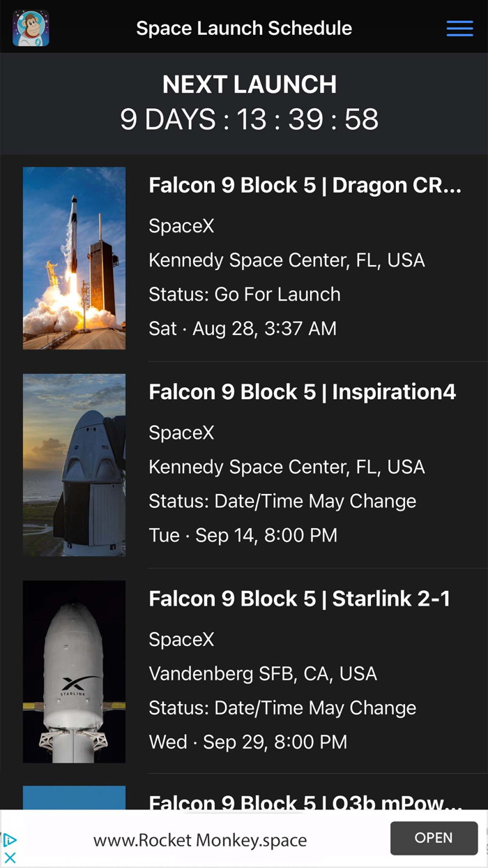Image resolution: width=488 pixels, height=868 pixels.
Task: Tap the Starlink fairing photo
Action: [x=74, y=671]
